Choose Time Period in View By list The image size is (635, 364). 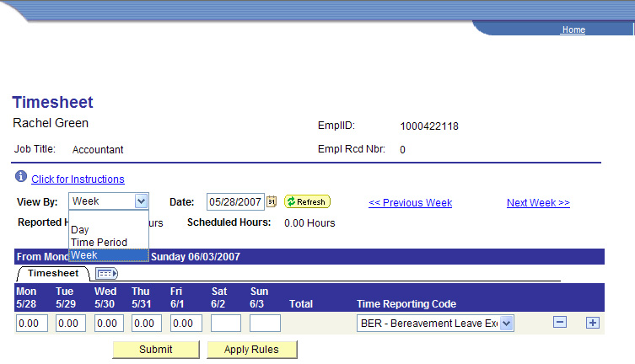99,242
